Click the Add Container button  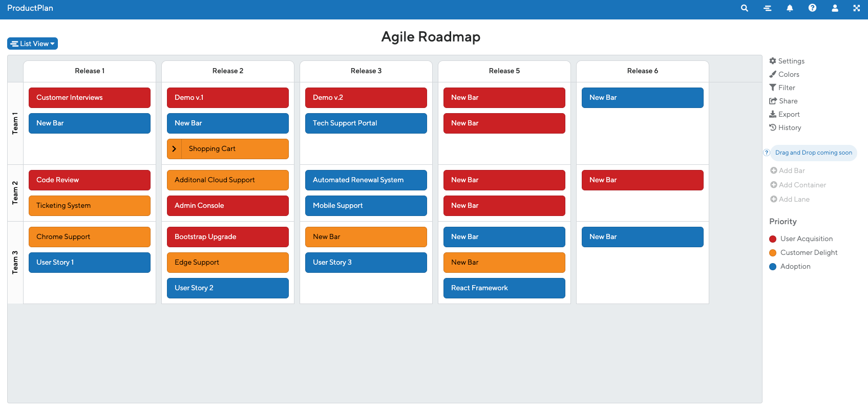click(798, 185)
